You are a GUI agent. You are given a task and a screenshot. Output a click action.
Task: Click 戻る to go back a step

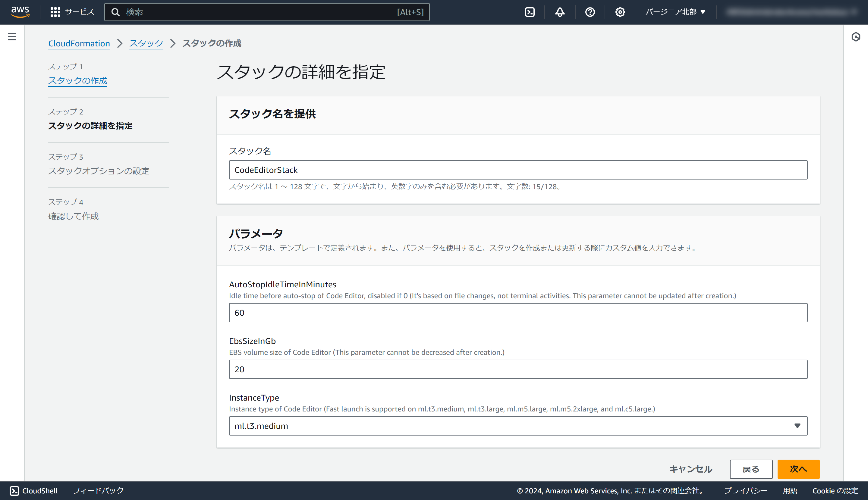pos(751,469)
